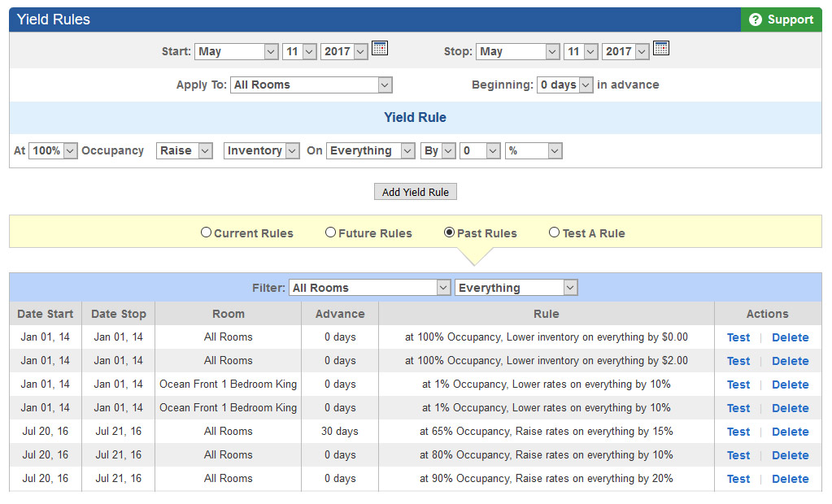The width and height of the screenshot is (832, 504).
Task: Open the occupancy percentage 100% dropdown
Action: [53, 150]
